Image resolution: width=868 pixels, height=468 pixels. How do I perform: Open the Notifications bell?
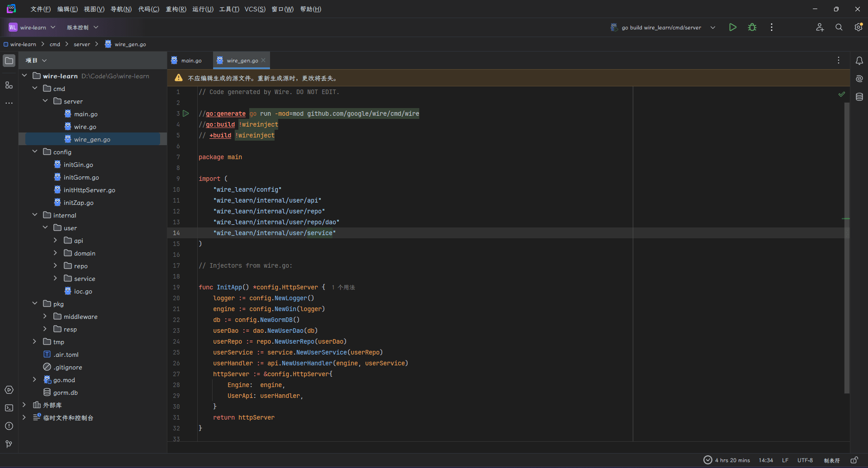click(859, 61)
